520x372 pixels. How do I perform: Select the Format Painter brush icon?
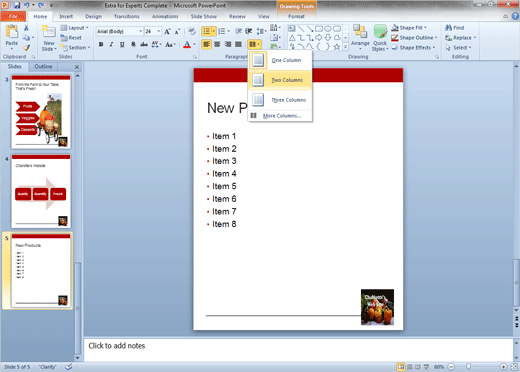[x=26, y=48]
